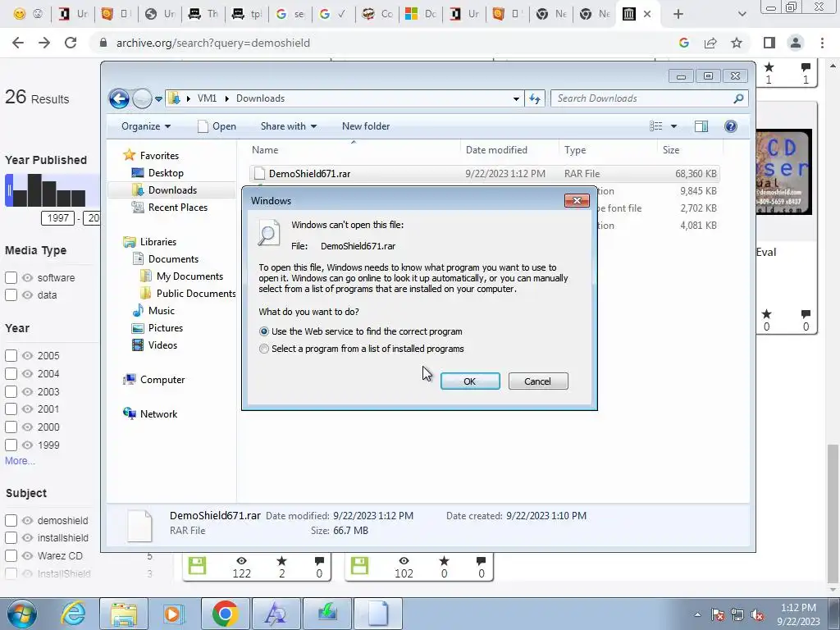The image size is (840, 630).
Task: Click the Open toolbar button
Action: click(x=217, y=126)
